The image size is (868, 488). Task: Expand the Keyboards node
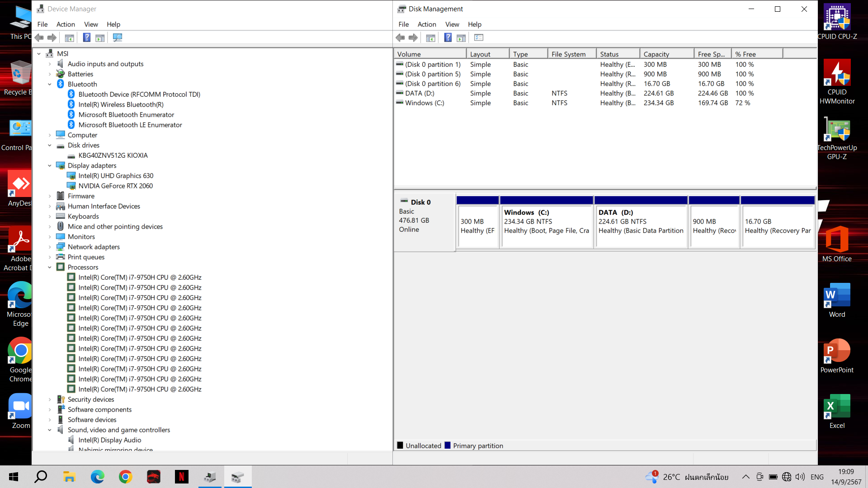click(50, 216)
